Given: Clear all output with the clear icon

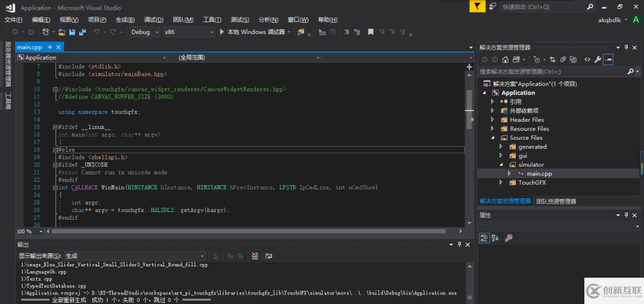Looking at the screenshot, I should [255, 256].
